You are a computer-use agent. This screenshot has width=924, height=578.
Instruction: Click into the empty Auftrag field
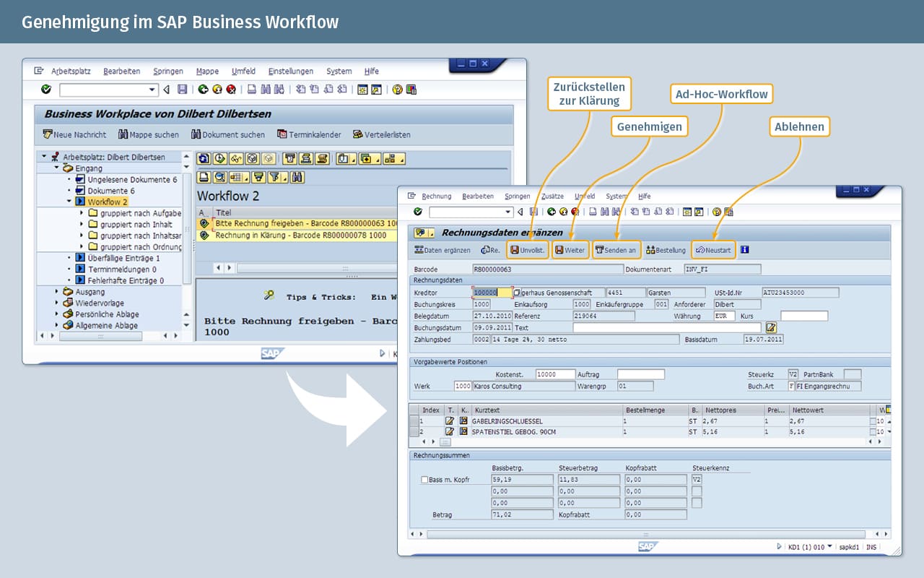pos(641,374)
